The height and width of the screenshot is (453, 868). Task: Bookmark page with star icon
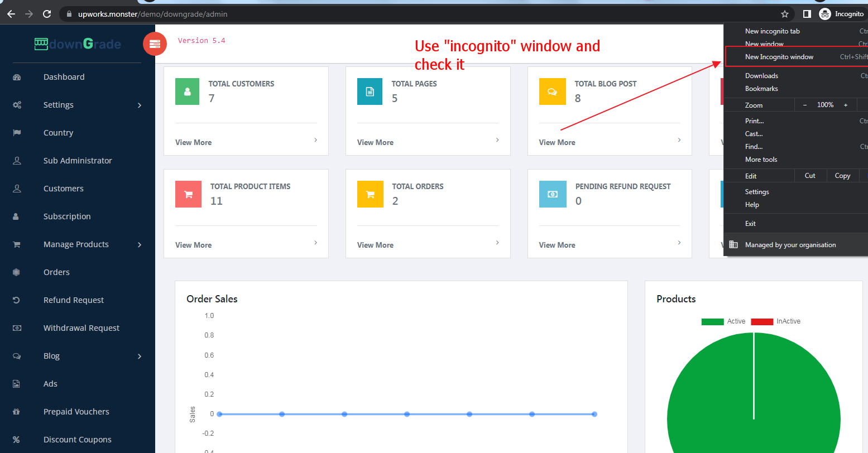pyautogui.click(x=785, y=14)
